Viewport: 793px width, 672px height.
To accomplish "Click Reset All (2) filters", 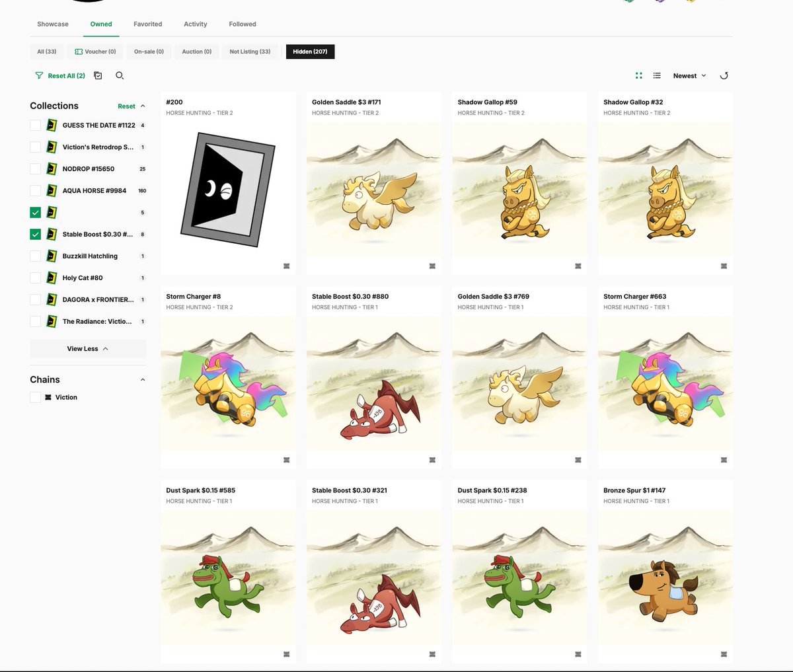I will tap(66, 76).
